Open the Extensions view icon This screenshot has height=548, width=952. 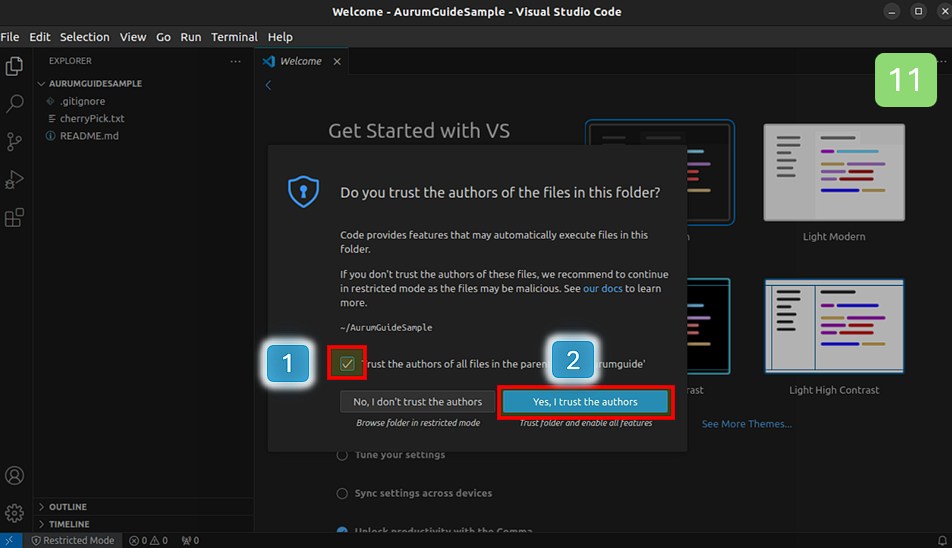tap(15, 217)
